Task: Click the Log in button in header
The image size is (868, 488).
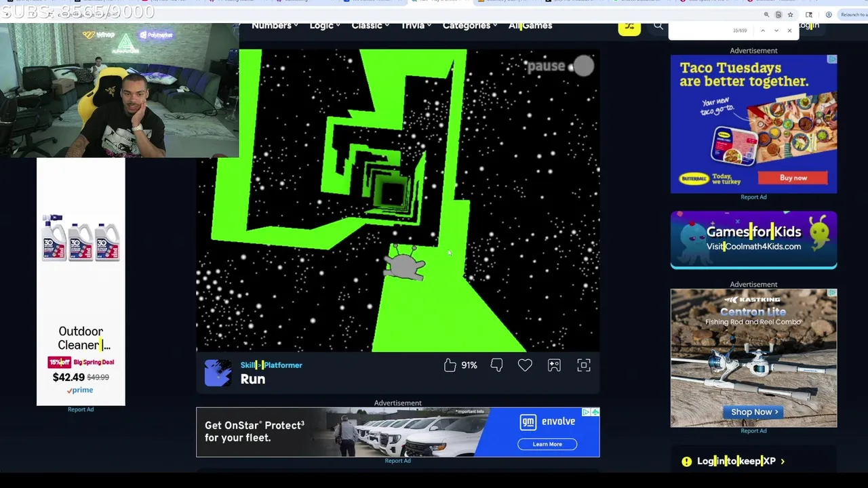Action: pos(808,26)
